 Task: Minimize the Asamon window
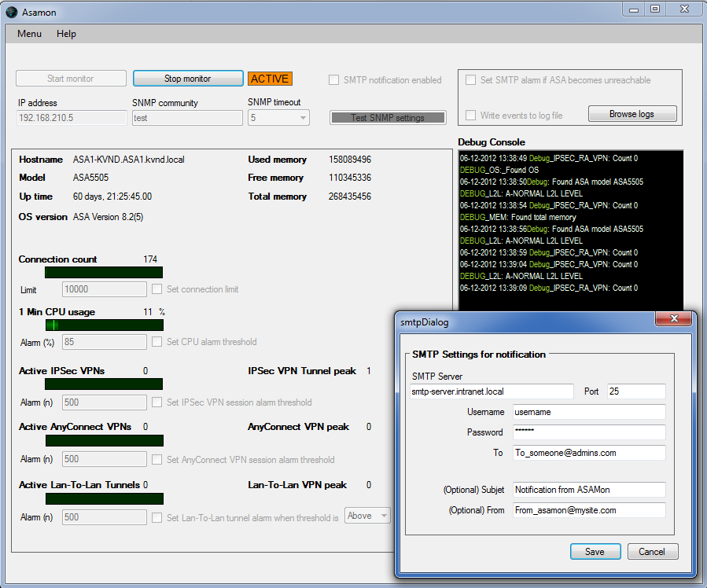coord(634,9)
